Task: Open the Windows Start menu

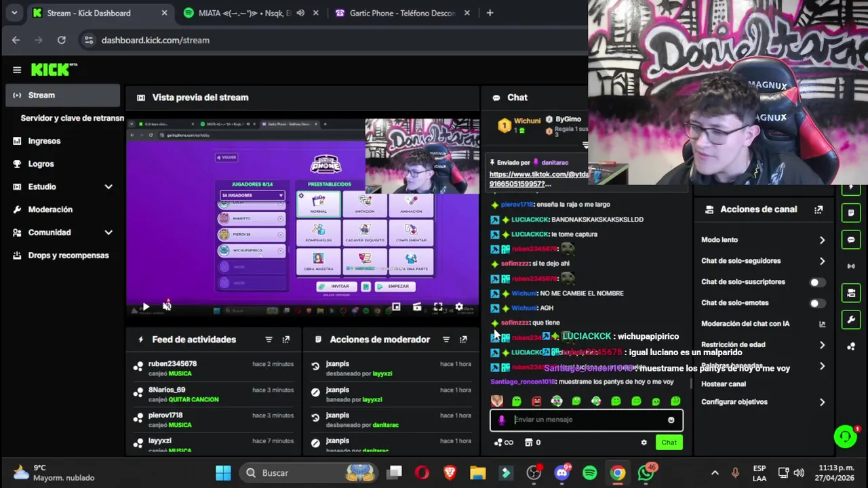Action: 223,473
